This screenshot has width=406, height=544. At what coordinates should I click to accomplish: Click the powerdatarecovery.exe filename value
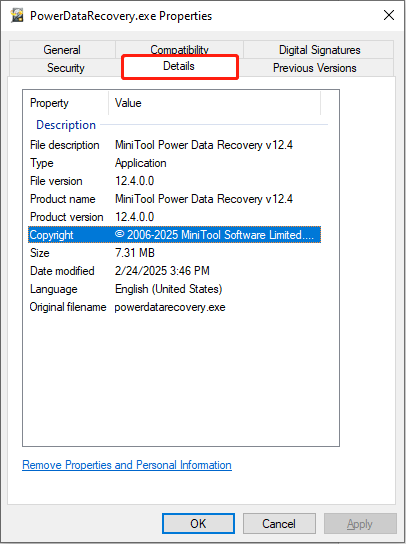pos(170,307)
